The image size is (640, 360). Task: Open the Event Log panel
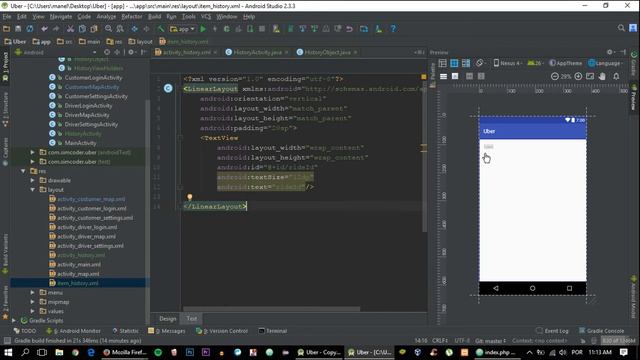tap(552, 331)
